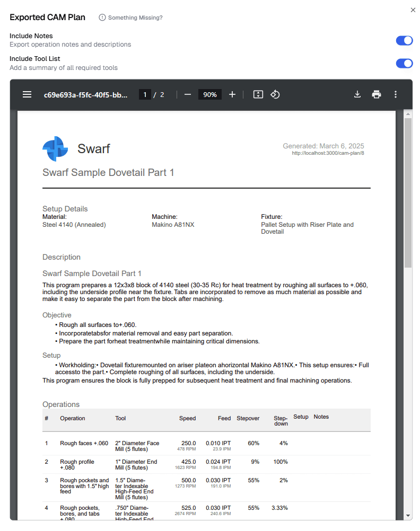Image resolution: width=420 pixels, height=531 pixels.
Task: Click step-down value '3.33%'
Action: [279, 508]
